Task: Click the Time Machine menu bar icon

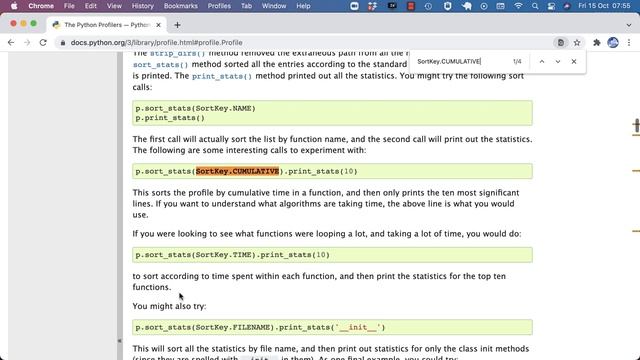Action: point(428,6)
